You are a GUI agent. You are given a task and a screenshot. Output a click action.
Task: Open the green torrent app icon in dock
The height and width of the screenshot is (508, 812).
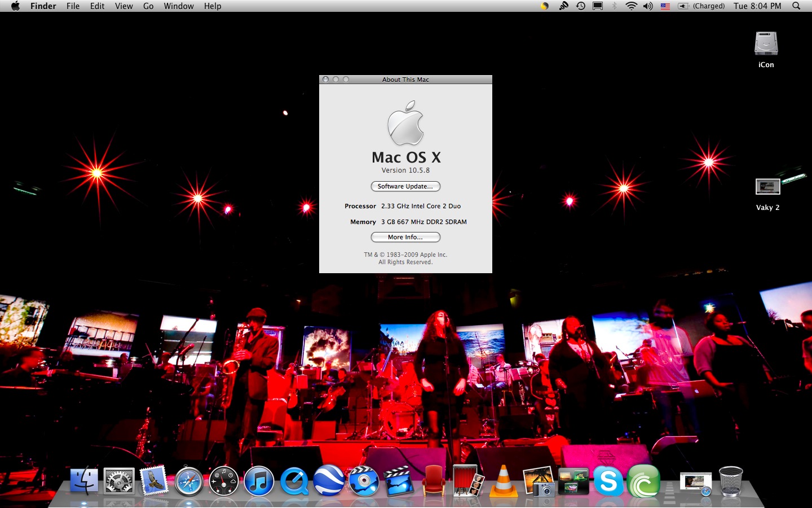point(643,481)
